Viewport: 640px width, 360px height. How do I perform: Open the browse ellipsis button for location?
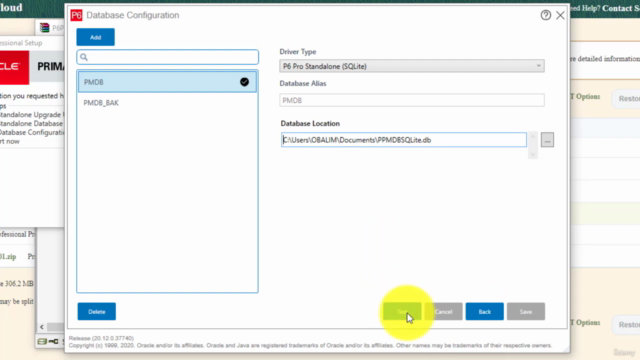click(x=547, y=140)
